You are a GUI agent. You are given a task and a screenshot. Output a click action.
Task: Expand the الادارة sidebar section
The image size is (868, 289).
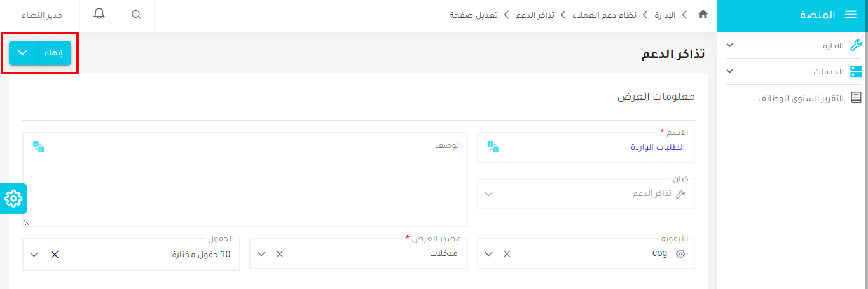pyautogui.click(x=729, y=45)
